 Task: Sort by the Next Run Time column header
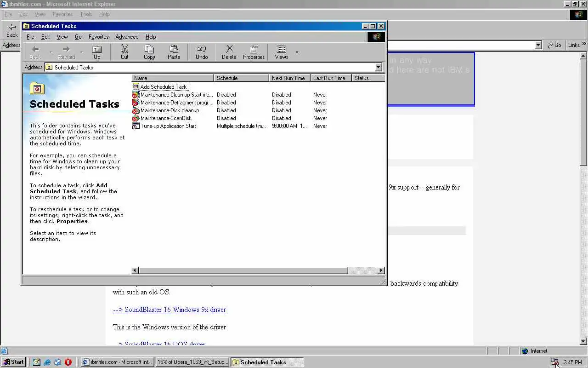(x=290, y=78)
